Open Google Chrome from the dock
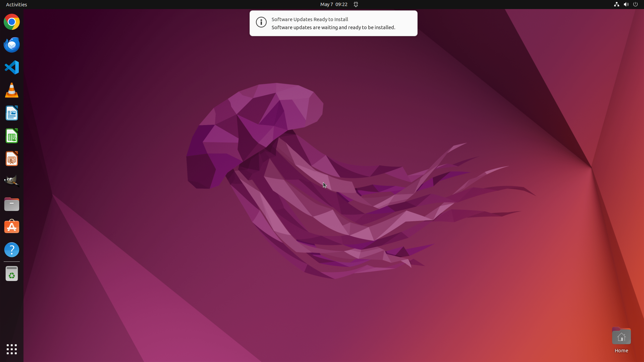The height and width of the screenshot is (362, 644). click(x=12, y=22)
